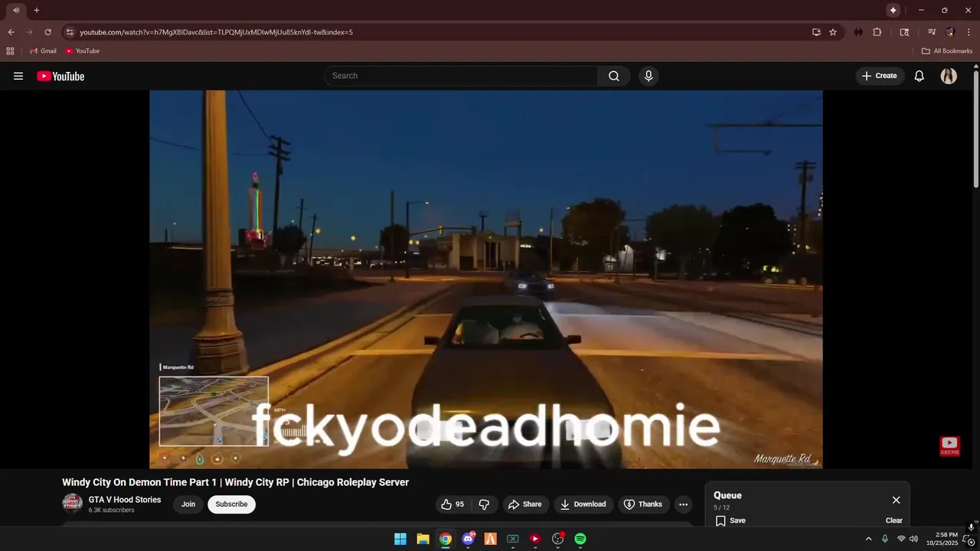
Task: Share the Windy City video
Action: pyautogui.click(x=524, y=504)
